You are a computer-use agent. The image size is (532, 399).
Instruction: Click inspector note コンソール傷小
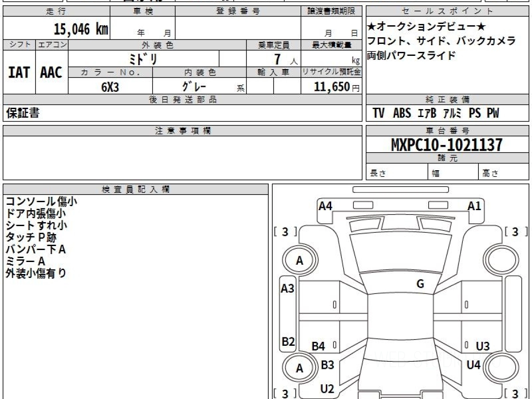41,201
